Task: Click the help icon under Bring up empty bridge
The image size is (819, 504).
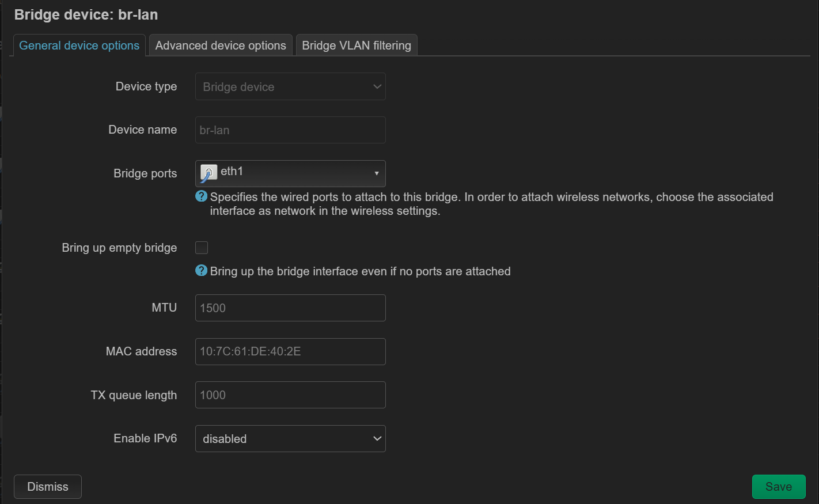Action: tap(201, 271)
